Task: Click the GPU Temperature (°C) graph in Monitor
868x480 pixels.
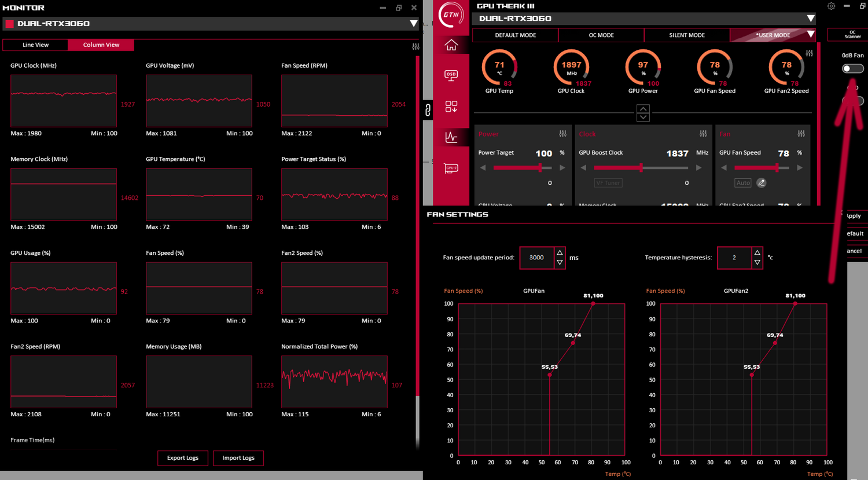Action: pyautogui.click(x=199, y=195)
